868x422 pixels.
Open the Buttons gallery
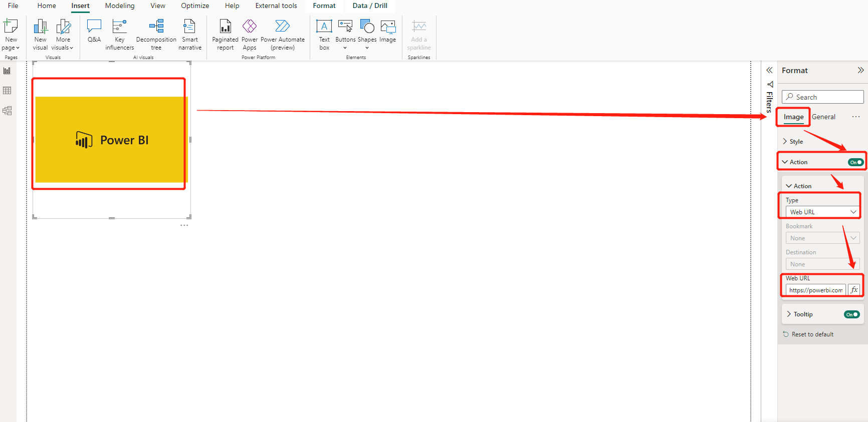tap(345, 34)
